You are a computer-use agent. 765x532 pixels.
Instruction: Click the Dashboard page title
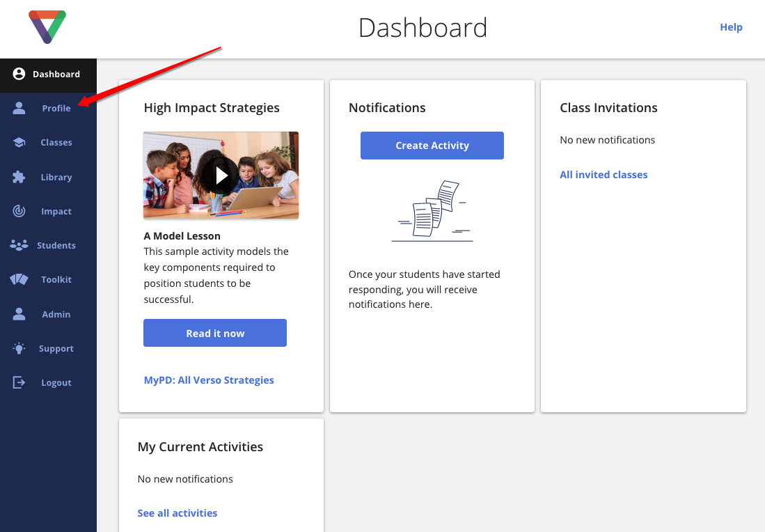pyautogui.click(x=423, y=27)
